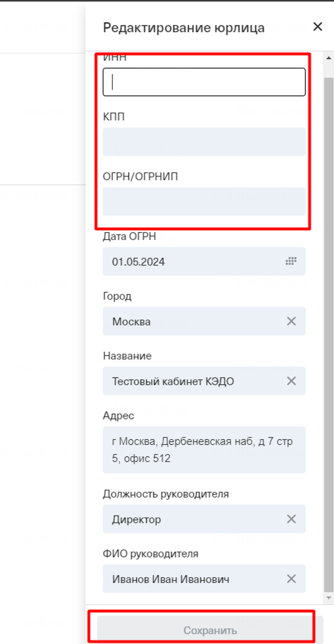The image size is (334, 644).
Task: Click the Город field containing Москва
Action: pyautogui.click(x=192, y=321)
